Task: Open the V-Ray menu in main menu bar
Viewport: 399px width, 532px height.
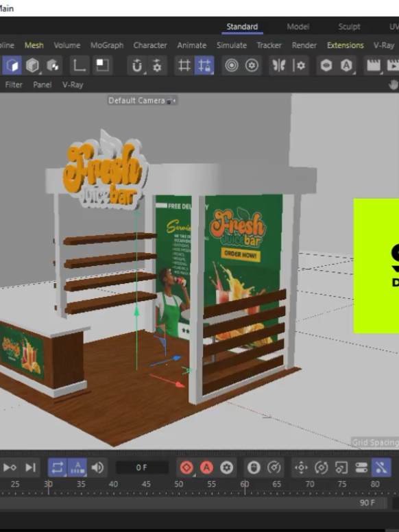Action: (x=384, y=45)
